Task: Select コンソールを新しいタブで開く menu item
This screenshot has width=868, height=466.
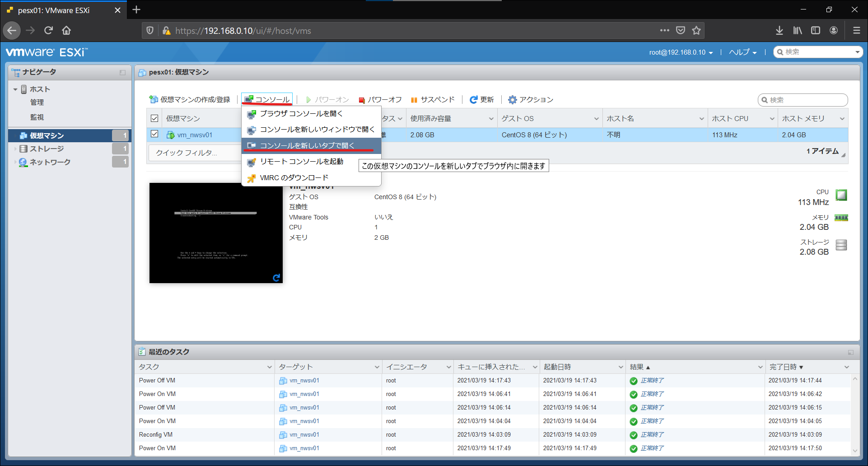Action: pyautogui.click(x=312, y=145)
